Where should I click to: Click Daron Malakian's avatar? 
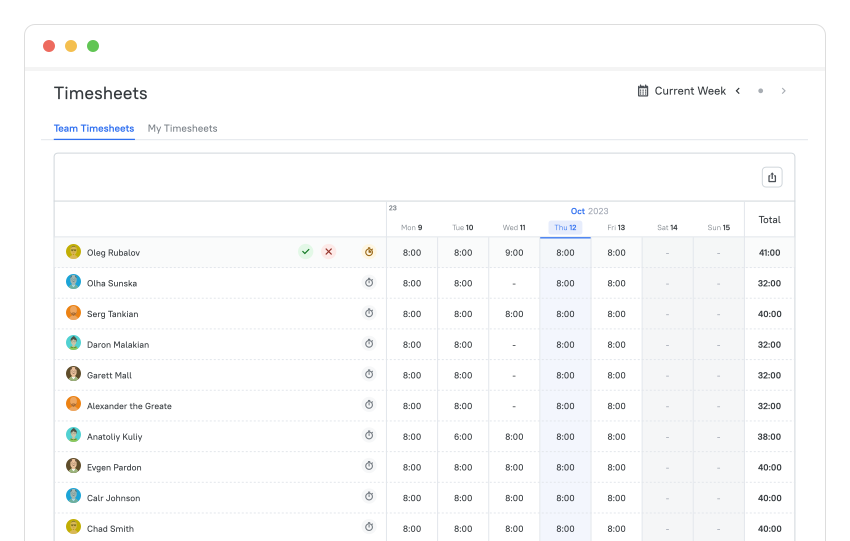[x=73, y=343]
